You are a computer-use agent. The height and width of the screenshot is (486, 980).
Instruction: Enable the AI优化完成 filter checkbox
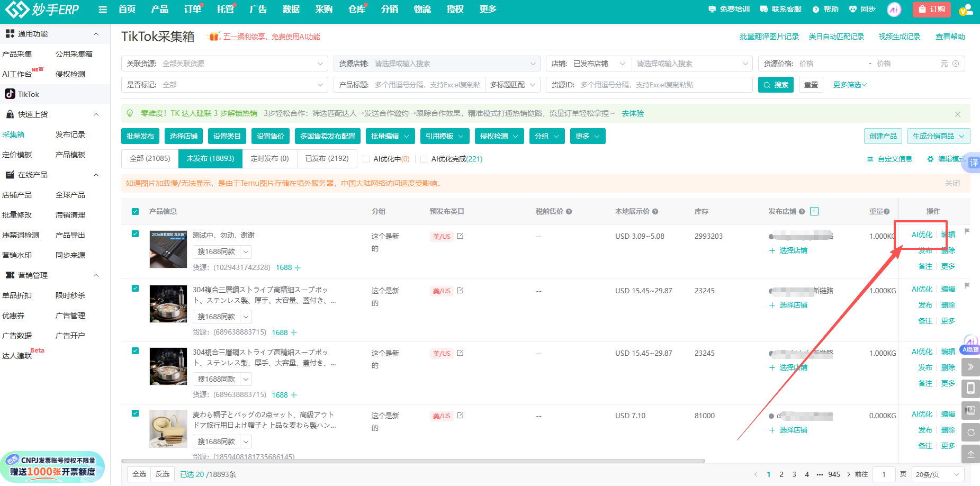coord(424,159)
